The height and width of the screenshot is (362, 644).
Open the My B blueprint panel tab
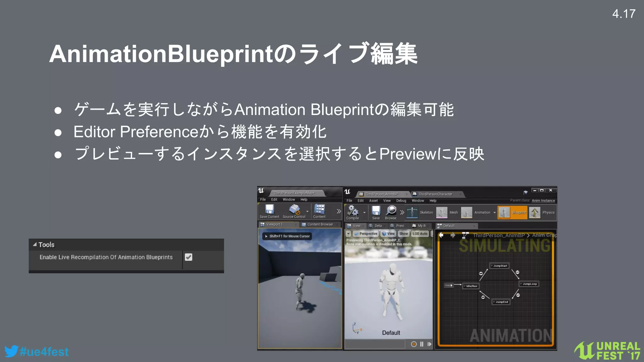(421, 226)
